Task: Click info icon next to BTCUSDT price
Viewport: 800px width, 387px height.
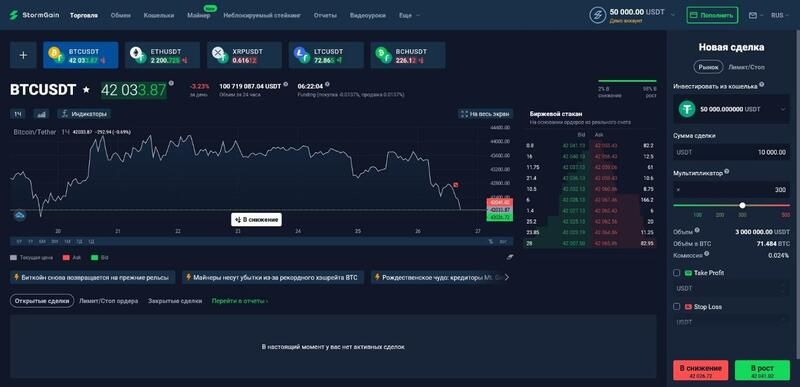Action: (x=171, y=83)
